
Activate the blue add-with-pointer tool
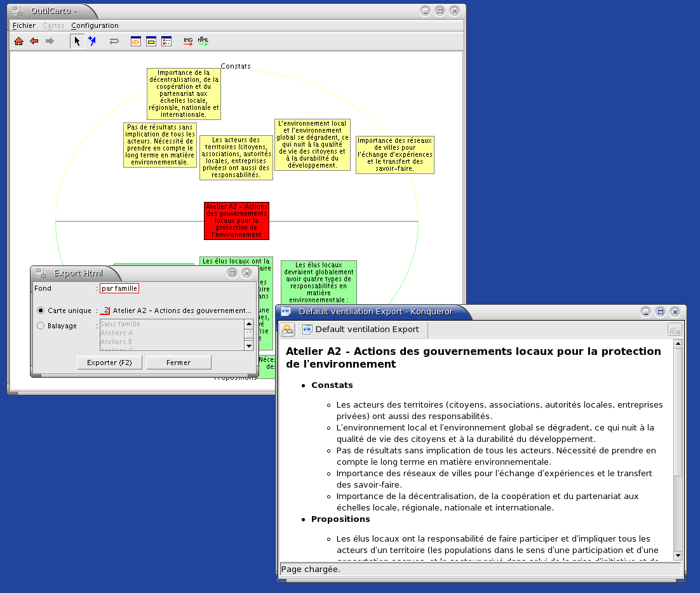pyautogui.click(x=92, y=41)
